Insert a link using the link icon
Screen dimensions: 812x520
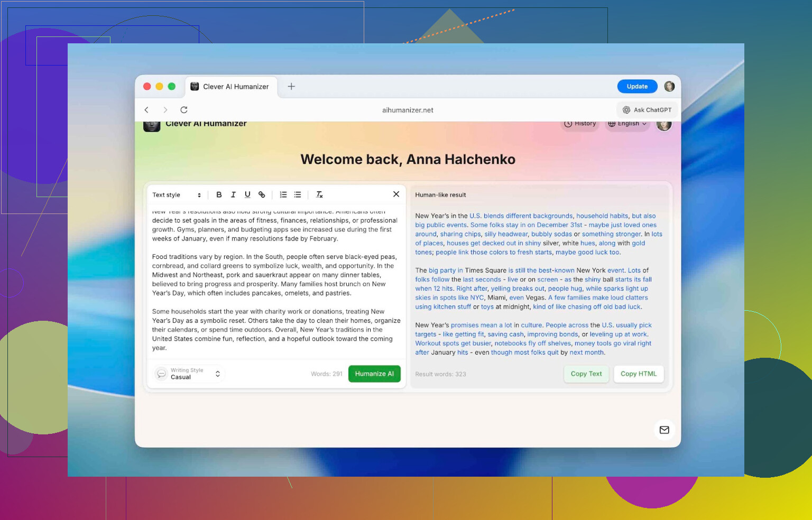[262, 194]
